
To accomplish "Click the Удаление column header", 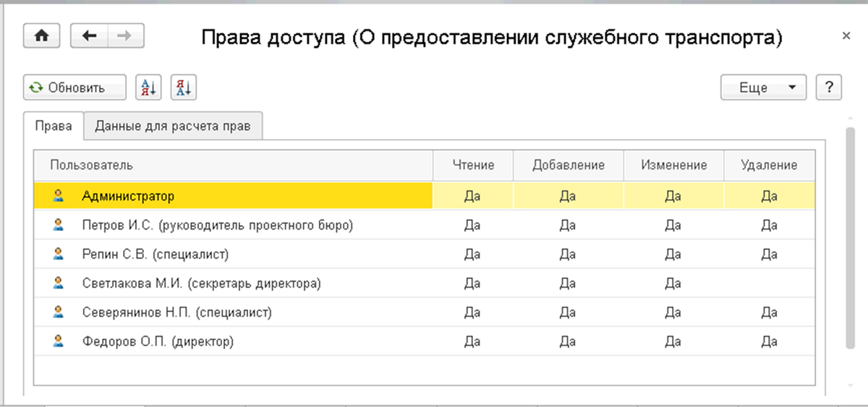I will (x=769, y=165).
